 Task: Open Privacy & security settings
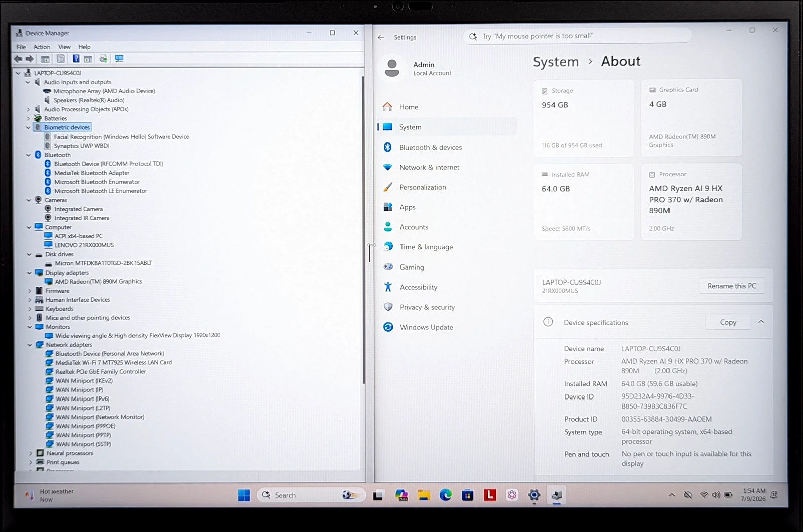(447, 307)
